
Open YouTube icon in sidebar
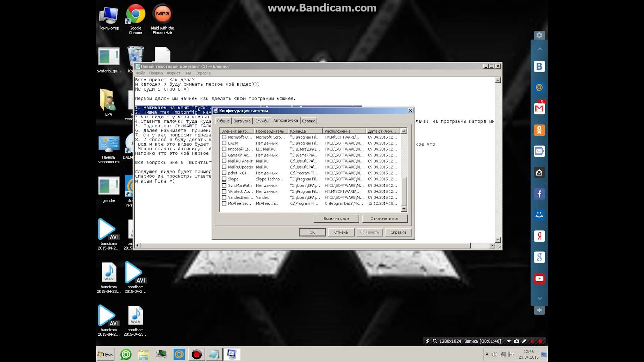click(x=539, y=279)
